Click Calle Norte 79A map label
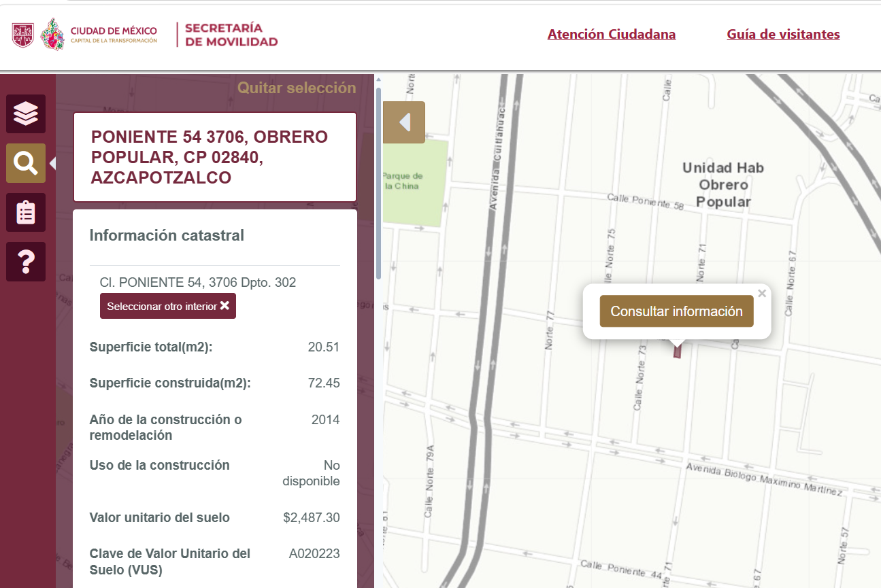 (429, 481)
